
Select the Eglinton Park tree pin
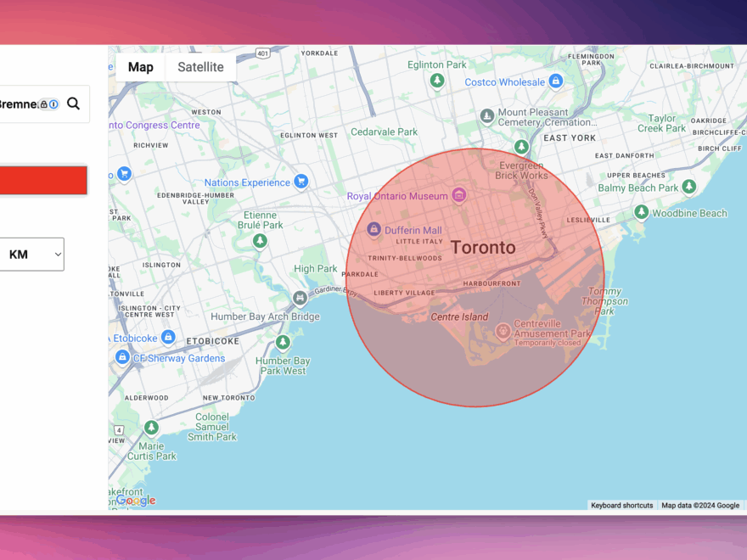437,81
